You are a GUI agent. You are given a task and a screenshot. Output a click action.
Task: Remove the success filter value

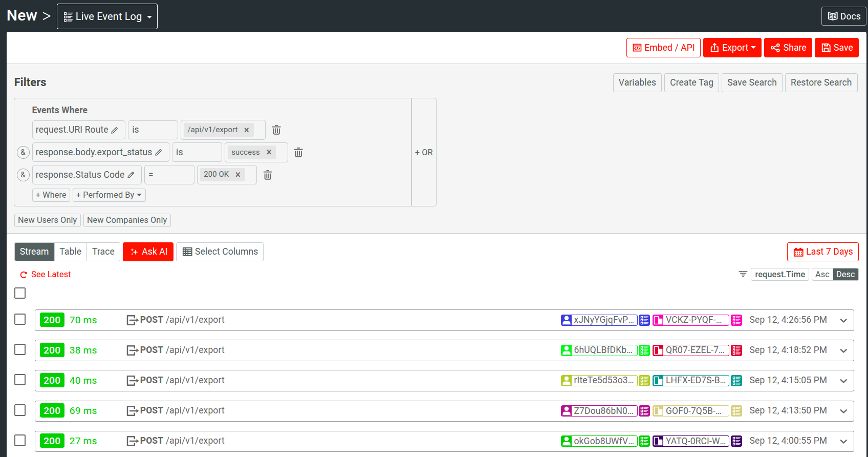(269, 152)
